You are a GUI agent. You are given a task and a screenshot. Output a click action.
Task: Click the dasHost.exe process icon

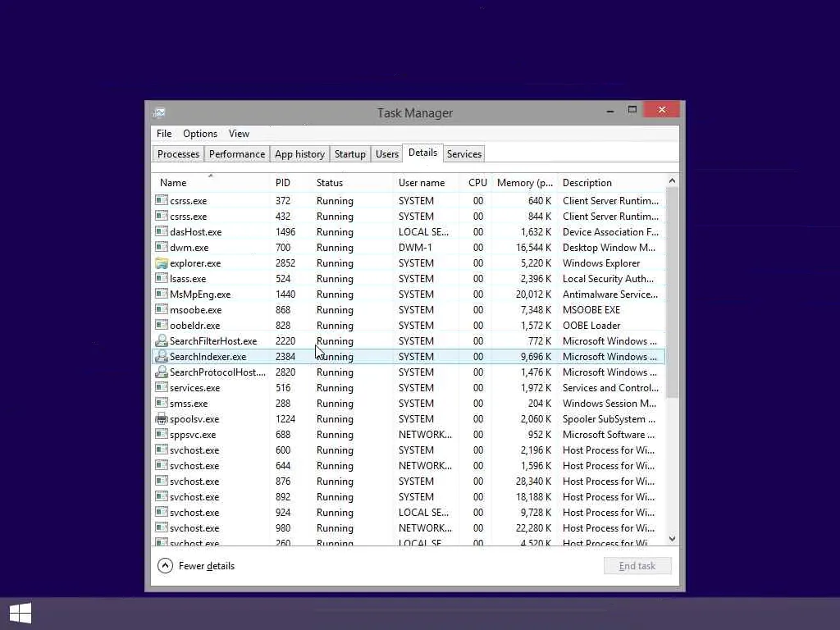coord(162,231)
